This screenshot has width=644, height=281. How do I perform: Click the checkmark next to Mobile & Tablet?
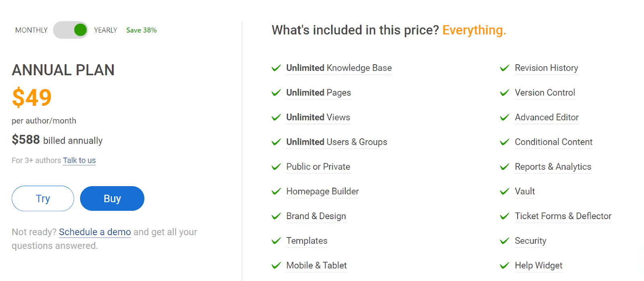coord(276,265)
